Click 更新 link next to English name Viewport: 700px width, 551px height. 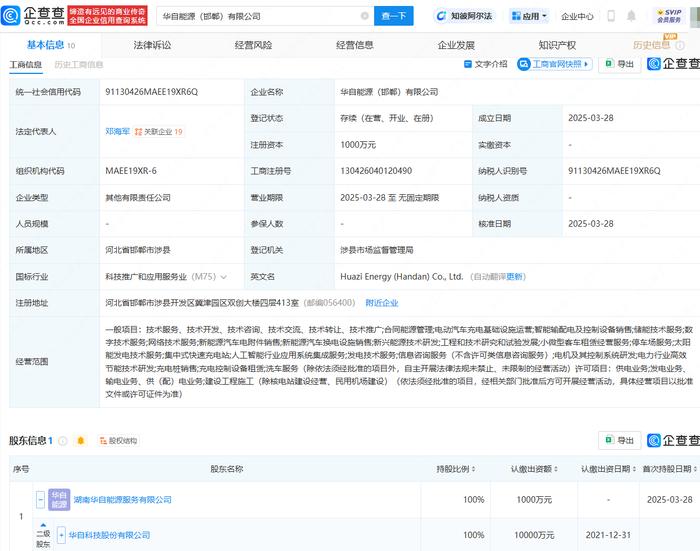click(x=514, y=277)
